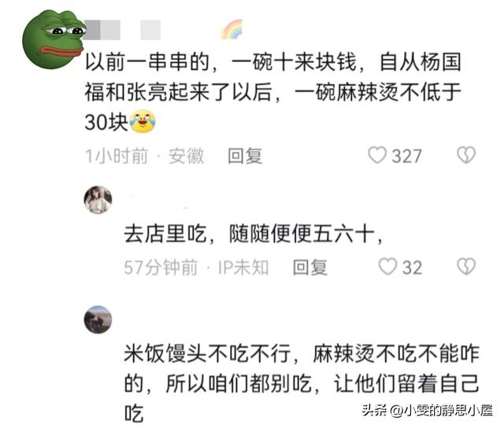Tap the rainbow badge beside username
Viewport: 504px width, 428px height.
tap(231, 29)
